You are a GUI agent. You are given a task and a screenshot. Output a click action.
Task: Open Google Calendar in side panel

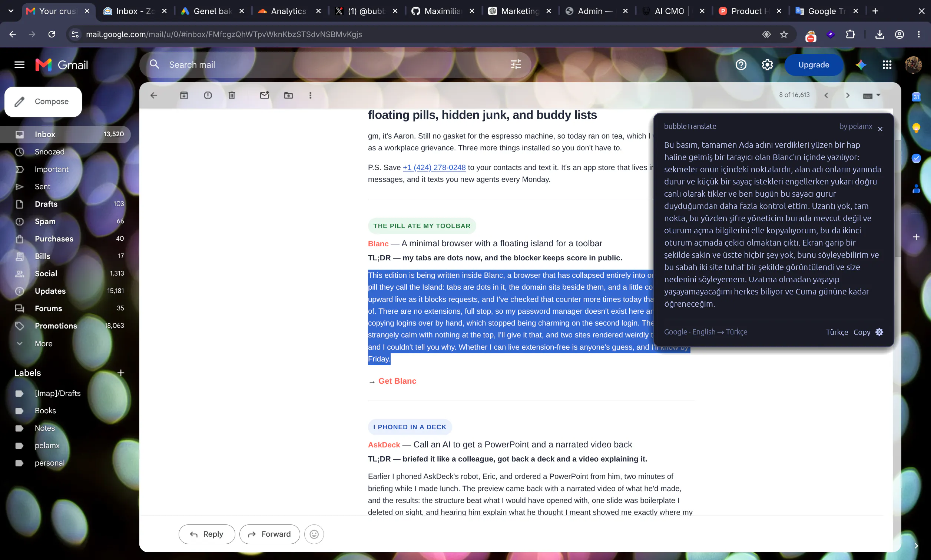916,97
